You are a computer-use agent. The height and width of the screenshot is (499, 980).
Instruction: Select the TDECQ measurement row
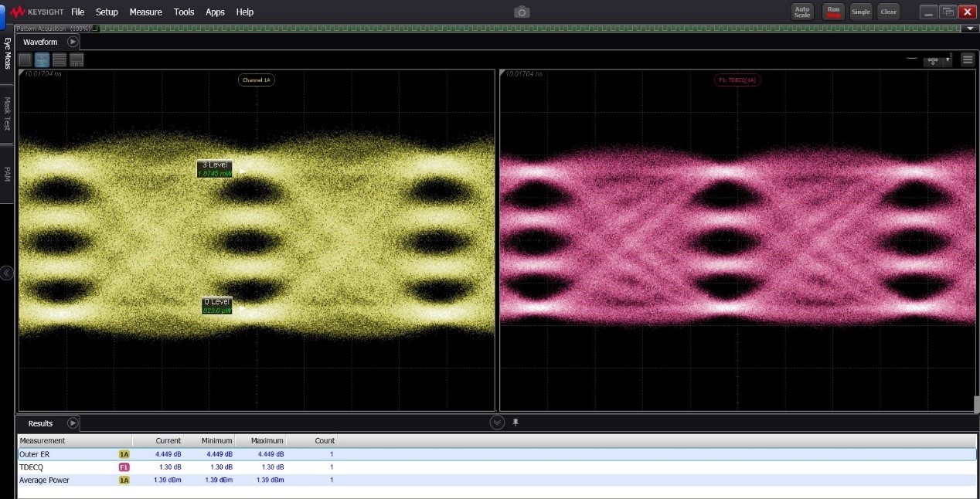tap(31, 467)
